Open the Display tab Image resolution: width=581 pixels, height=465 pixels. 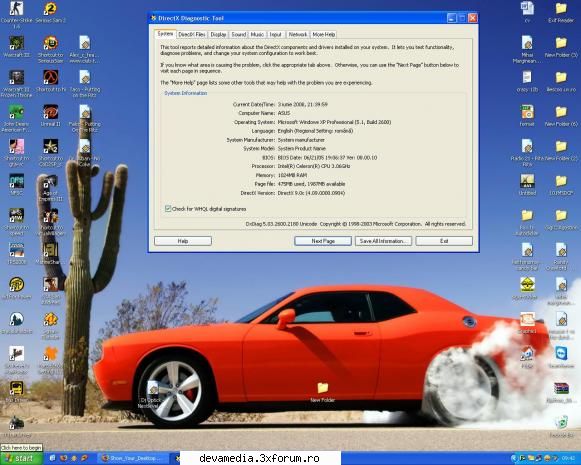click(x=218, y=34)
